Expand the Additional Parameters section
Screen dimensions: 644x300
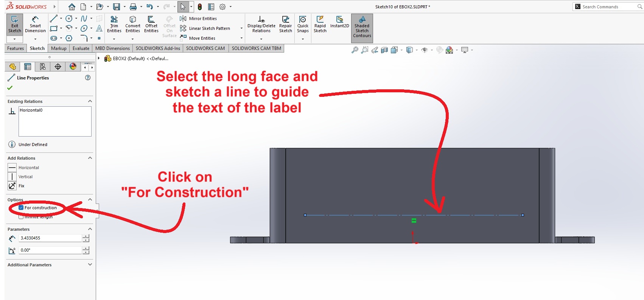tap(90, 264)
